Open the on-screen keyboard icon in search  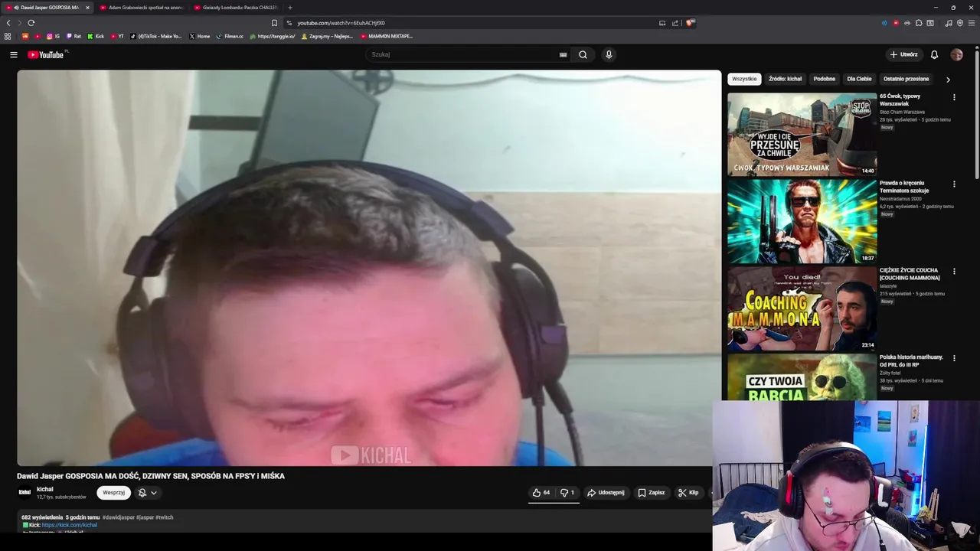click(563, 54)
